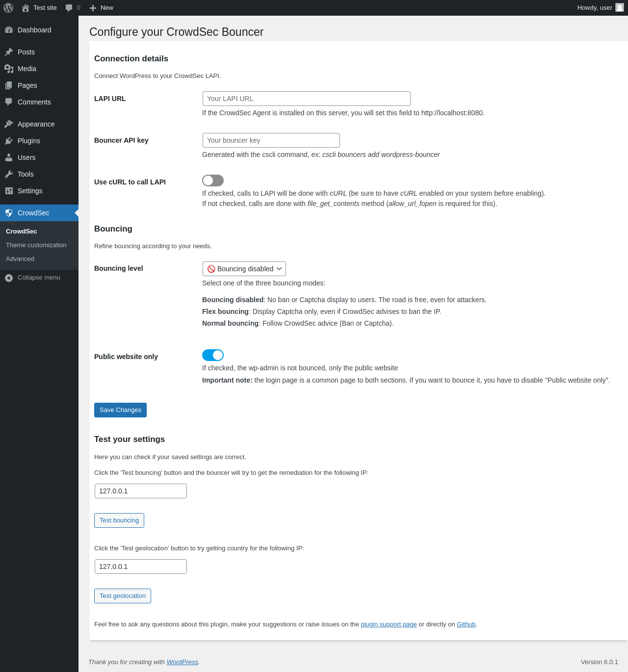The image size is (628, 672).
Task: Click the Collapse menu label
Action: click(39, 278)
